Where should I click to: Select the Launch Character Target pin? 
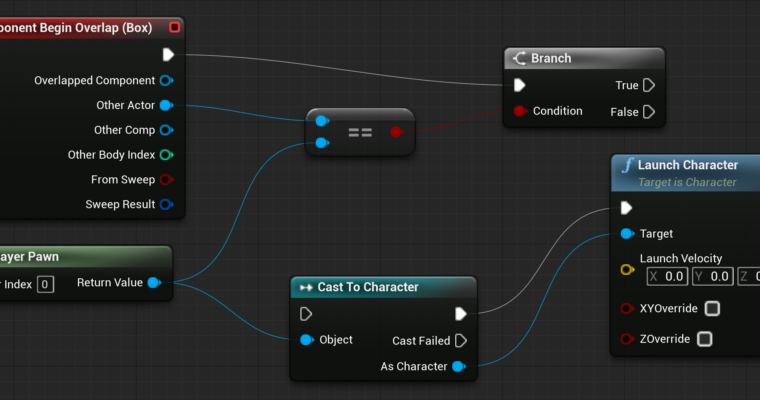pyautogui.click(x=627, y=234)
